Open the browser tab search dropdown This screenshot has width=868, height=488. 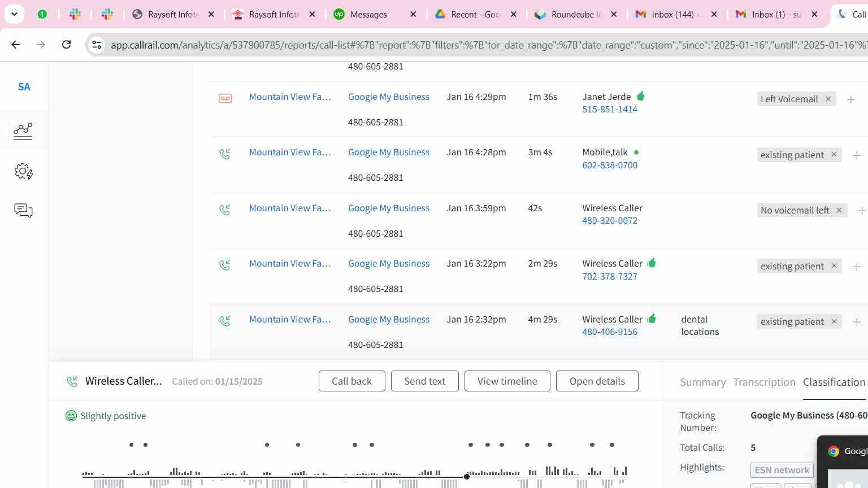[14, 14]
